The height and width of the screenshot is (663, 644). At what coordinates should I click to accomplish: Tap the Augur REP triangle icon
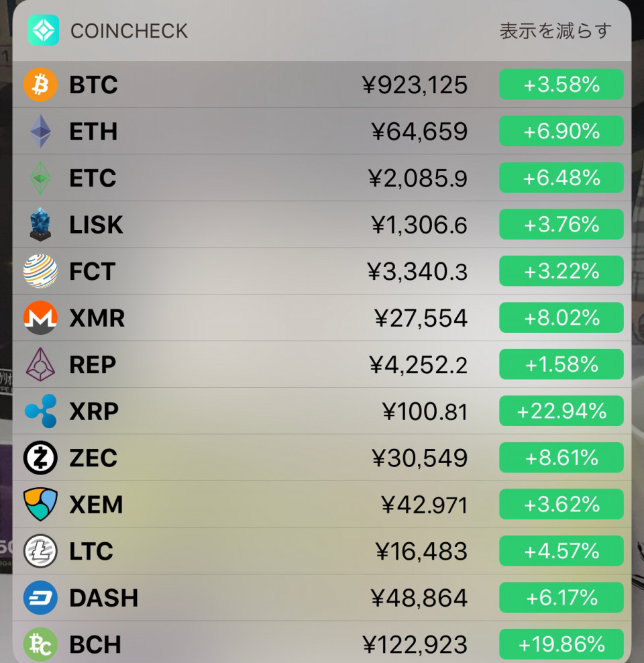(x=40, y=364)
